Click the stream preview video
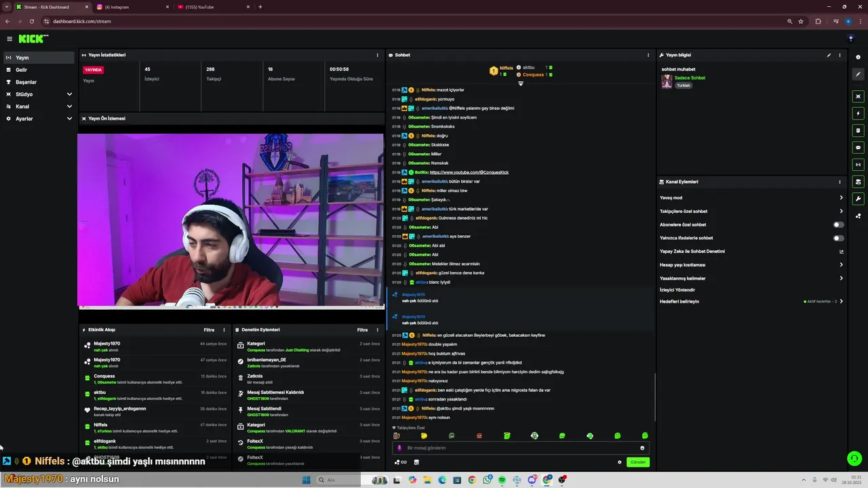Image resolution: width=868 pixels, height=488 pixels. click(x=231, y=220)
